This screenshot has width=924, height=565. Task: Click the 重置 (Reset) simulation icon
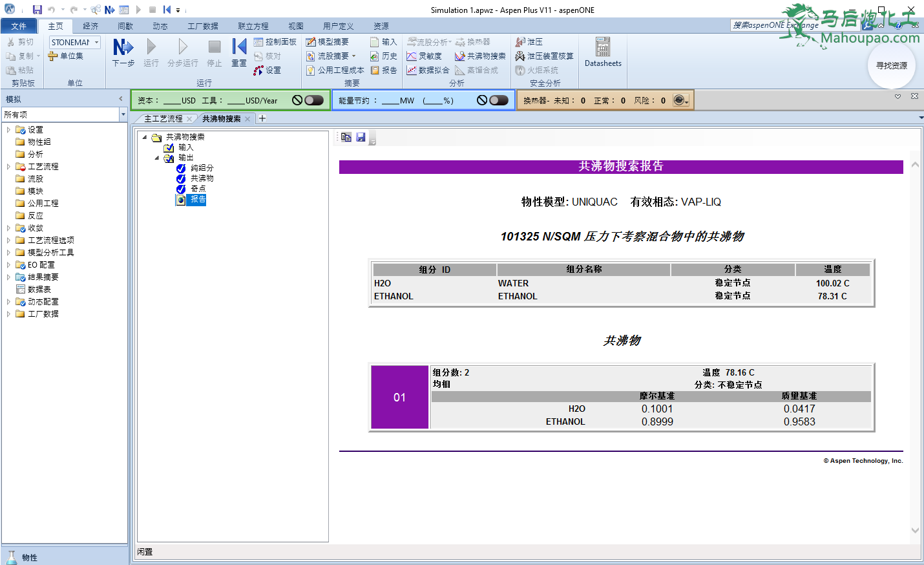pos(239,52)
